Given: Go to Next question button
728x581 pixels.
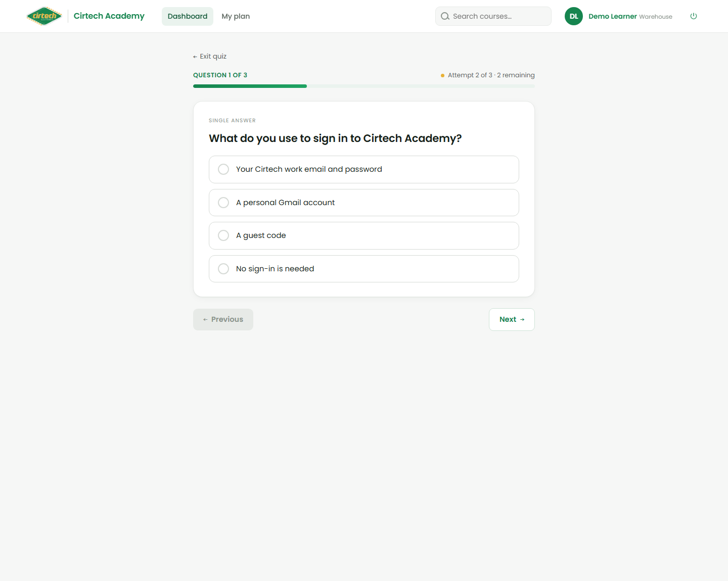Looking at the screenshot, I should [512, 319].
